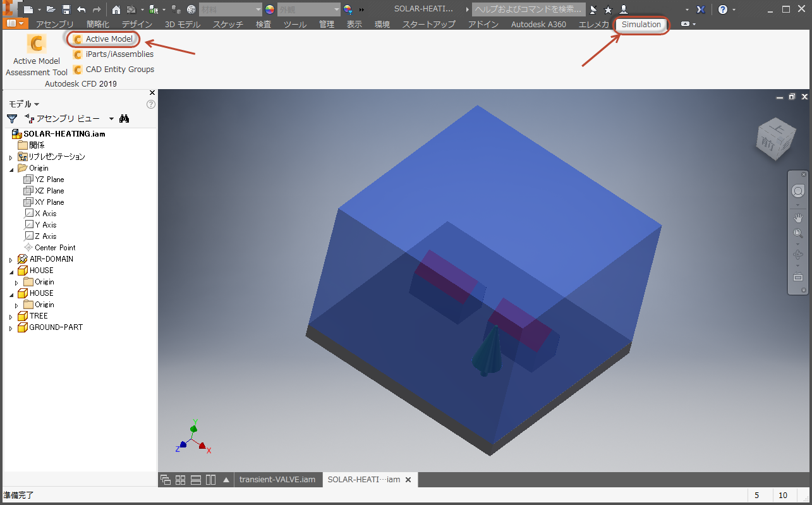Viewport: 812px width, 505px height.
Task: Undo the last action
Action: pyautogui.click(x=81, y=9)
